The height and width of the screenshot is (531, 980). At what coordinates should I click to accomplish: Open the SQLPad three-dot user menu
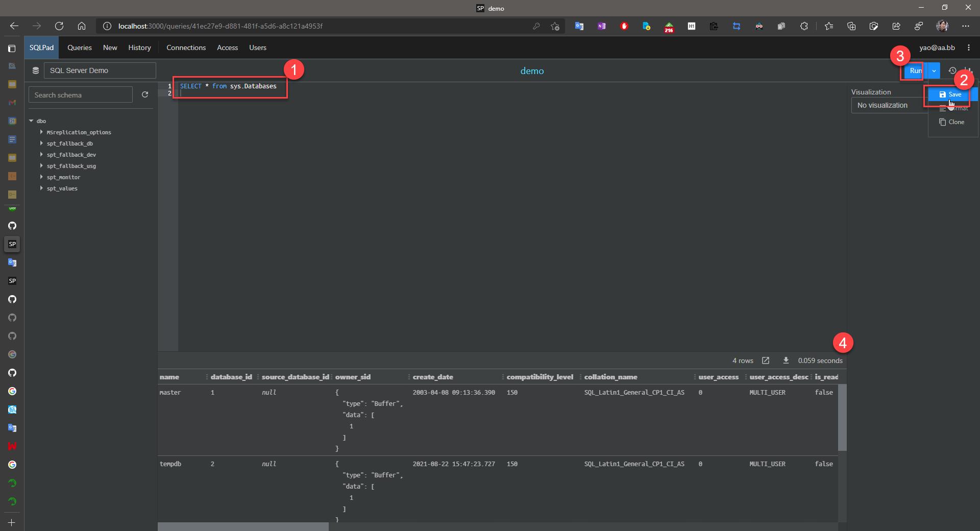pos(969,47)
